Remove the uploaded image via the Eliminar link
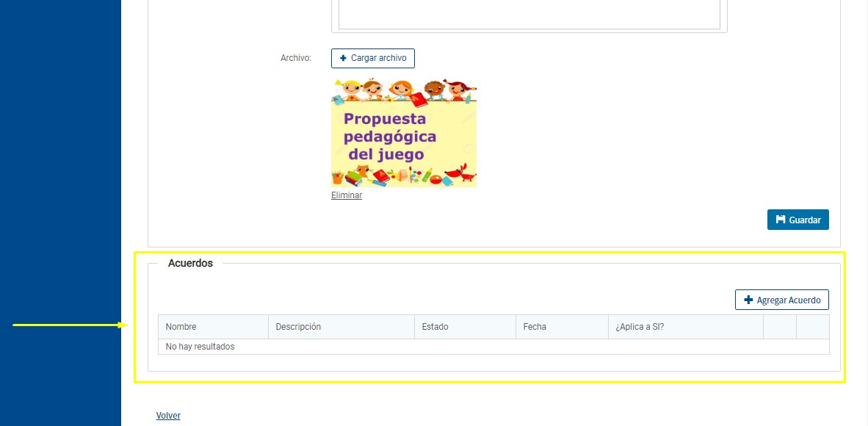The width and height of the screenshot is (868, 426). click(x=346, y=195)
